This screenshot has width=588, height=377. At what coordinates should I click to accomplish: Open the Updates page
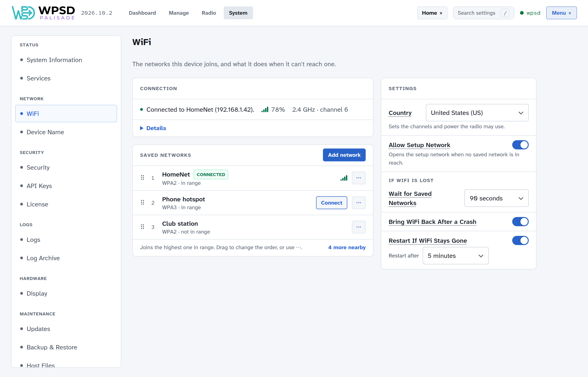click(x=66, y=329)
